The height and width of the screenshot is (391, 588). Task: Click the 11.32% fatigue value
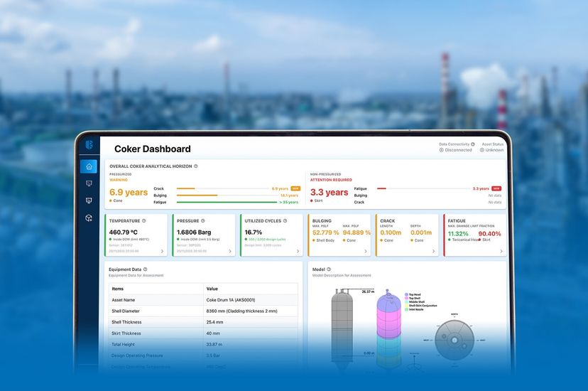(x=458, y=234)
